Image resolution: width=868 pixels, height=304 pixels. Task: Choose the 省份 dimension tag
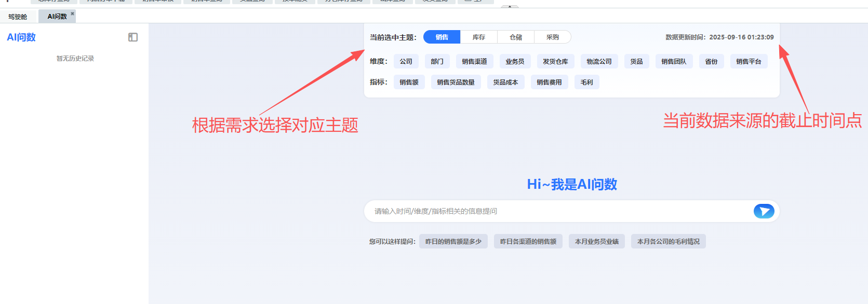pyautogui.click(x=711, y=62)
